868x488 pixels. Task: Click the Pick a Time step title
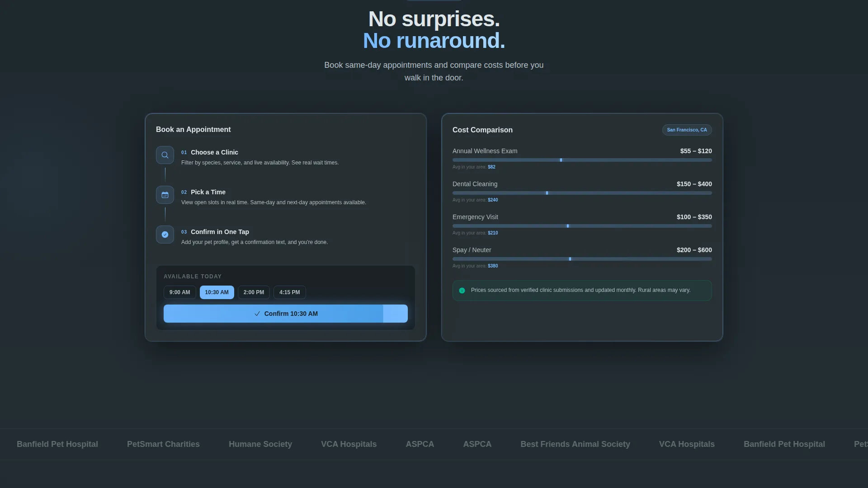208,192
